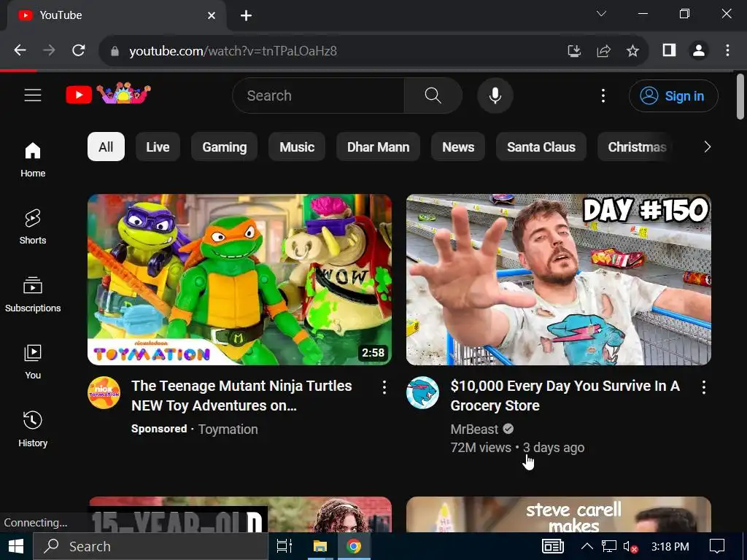The height and width of the screenshot is (560, 747).
Task: Click the Sign in button
Action: pos(673,96)
